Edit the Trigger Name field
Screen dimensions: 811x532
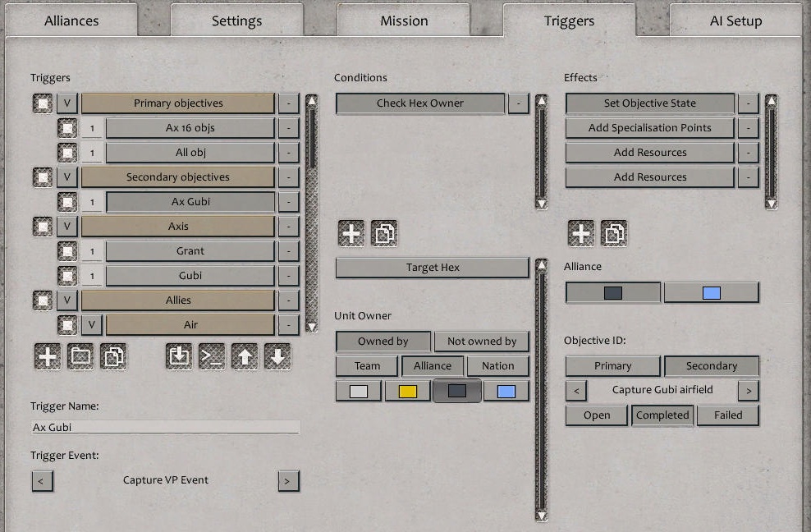click(x=166, y=427)
